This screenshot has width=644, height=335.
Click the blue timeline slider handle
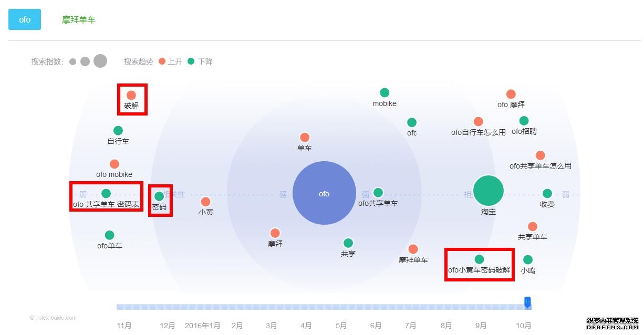(527, 301)
